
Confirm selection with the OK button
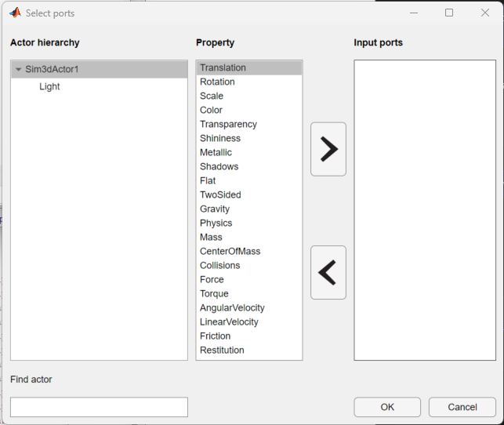(387, 407)
